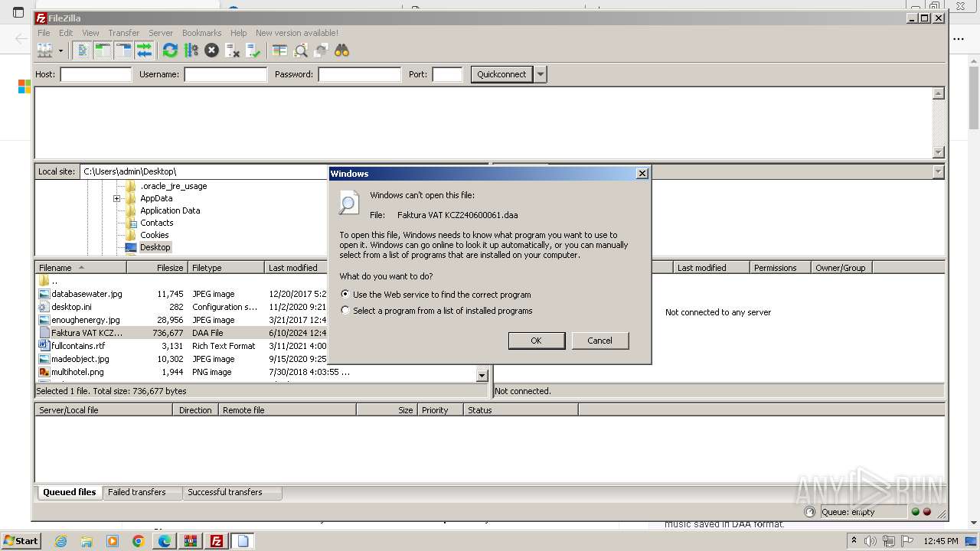980x551 pixels.
Task: Expand the AppData folder tree node
Action: point(116,198)
